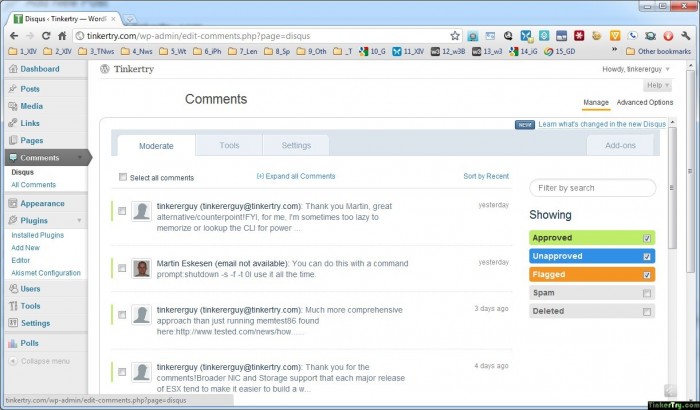Switch to Disqus Tools tab
This screenshot has height=410, width=700.
pos(229,145)
